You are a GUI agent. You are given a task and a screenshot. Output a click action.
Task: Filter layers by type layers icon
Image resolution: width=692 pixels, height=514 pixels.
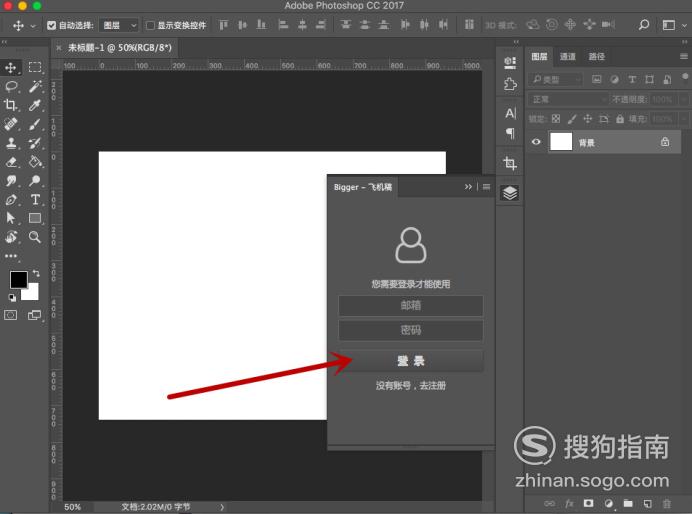[632, 79]
